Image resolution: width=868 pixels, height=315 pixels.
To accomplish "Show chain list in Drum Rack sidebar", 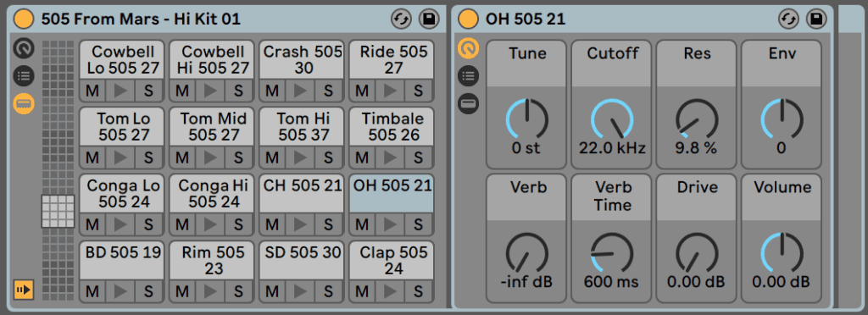I will click(24, 76).
